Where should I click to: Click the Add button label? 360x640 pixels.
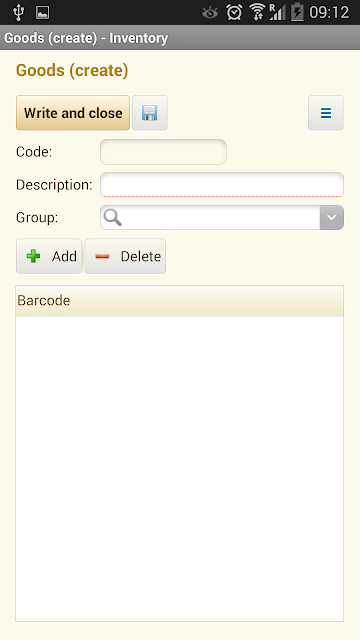(64, 256)
